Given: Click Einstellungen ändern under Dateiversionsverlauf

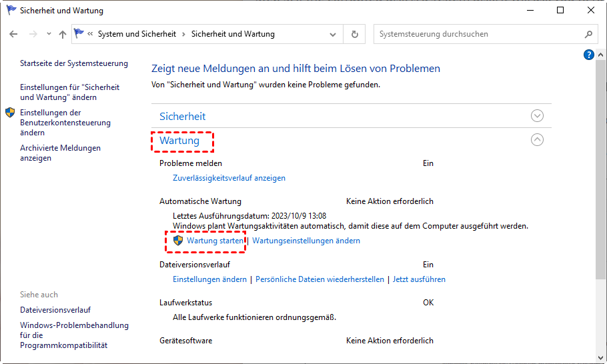Looking at the screenshot, I should pyautogui.click(x=209, y=279).
